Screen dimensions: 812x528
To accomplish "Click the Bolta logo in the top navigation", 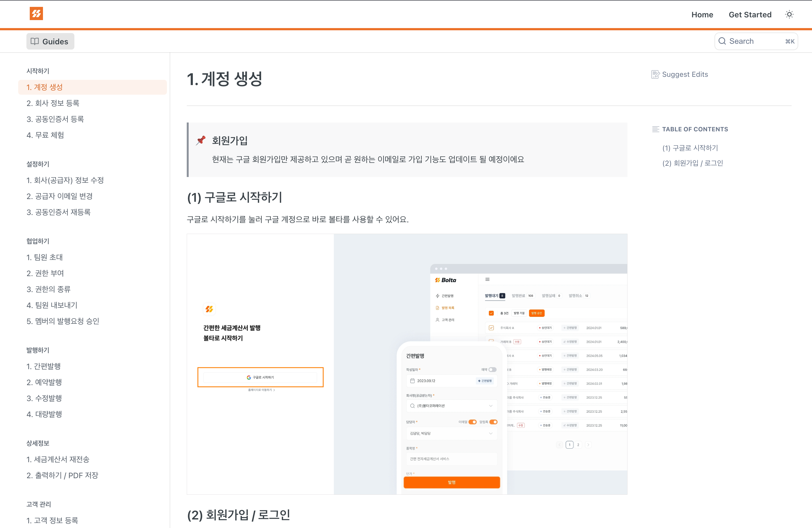I will tap(37, 14).
